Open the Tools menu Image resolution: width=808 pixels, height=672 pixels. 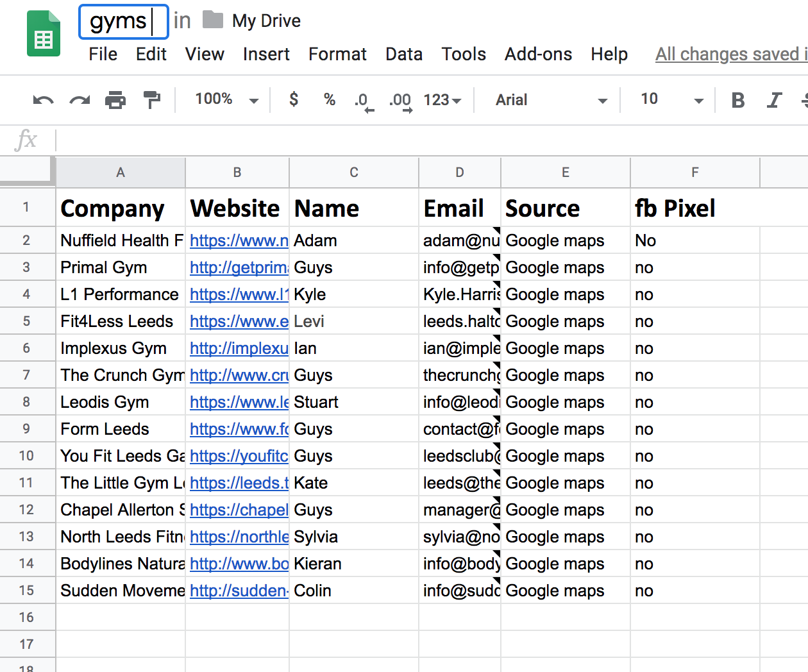tap(464, 55)
